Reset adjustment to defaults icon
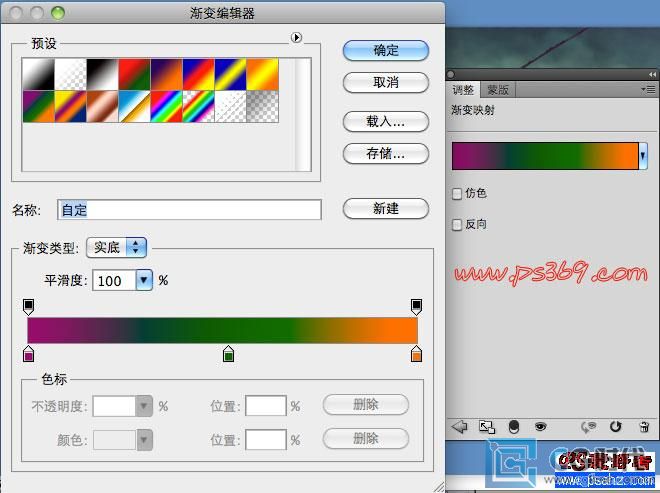Image resolution: width=660 pixels, height=493 pixels. coord(615,427)
